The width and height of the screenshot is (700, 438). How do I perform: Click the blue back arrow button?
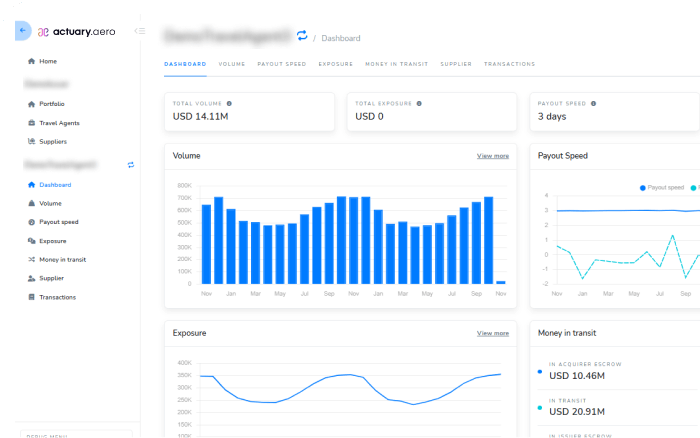point(23,31)
